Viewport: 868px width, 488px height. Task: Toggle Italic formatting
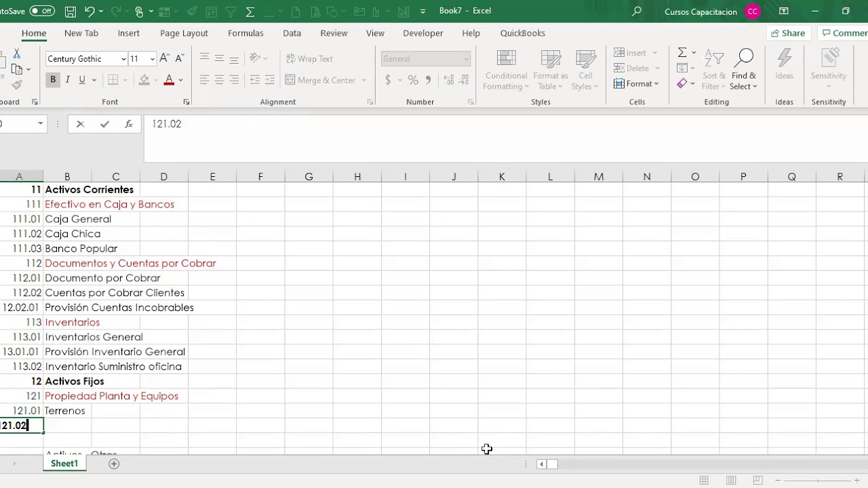tap(67, 80)
